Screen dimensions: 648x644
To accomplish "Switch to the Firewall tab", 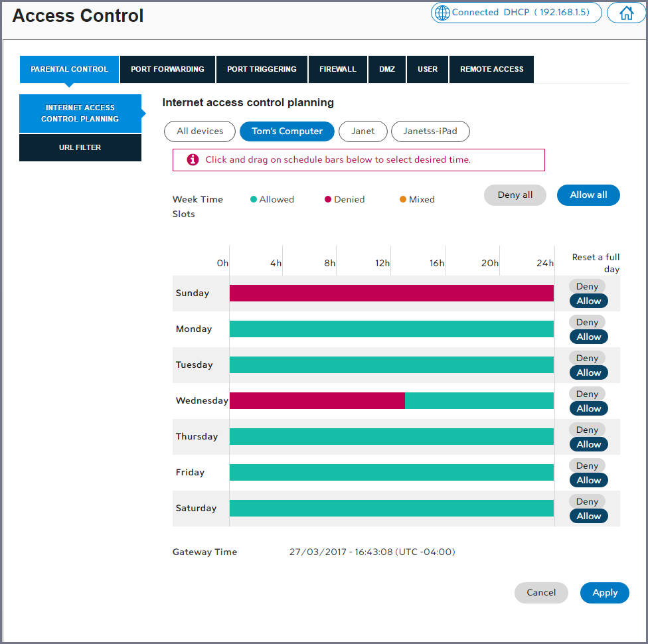I will 337,69.
